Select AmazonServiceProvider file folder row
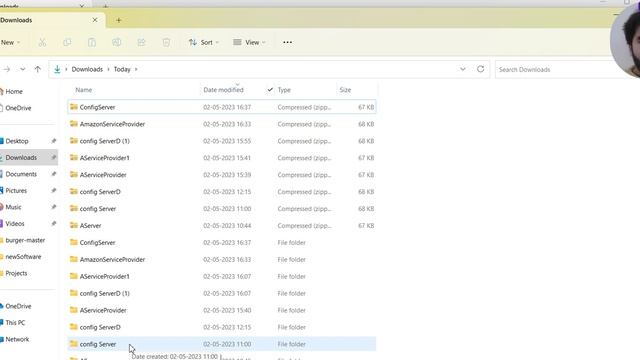The image size is (640, 360). [x=222, y=260]
